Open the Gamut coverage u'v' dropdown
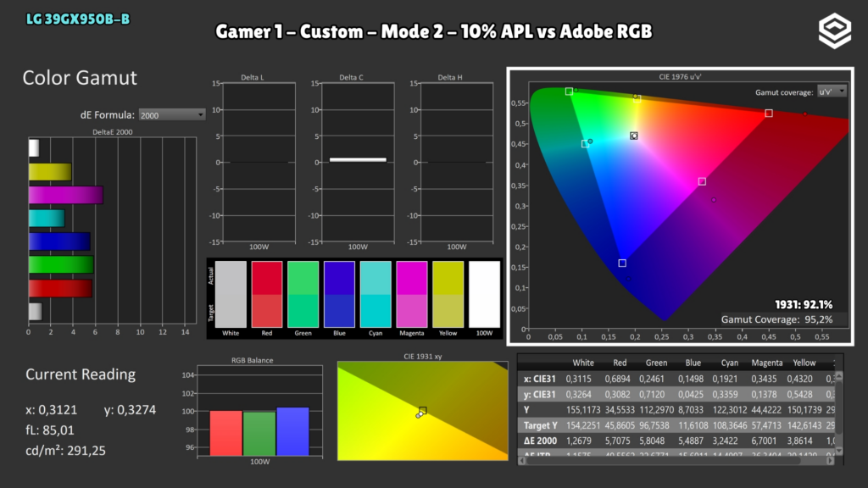Screen dimensions: 868x488 click(x=832, y=91)
